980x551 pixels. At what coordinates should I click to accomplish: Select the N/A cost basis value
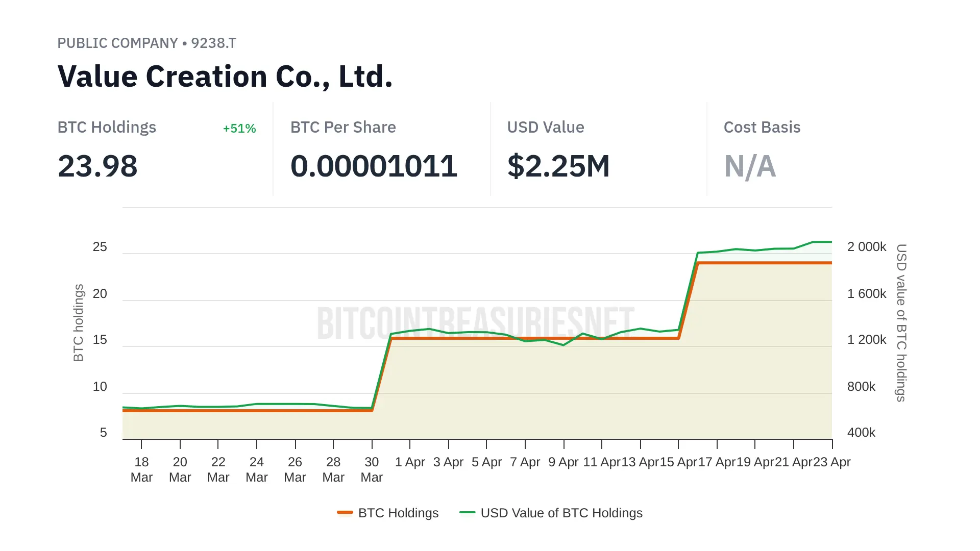click(750, 166)
